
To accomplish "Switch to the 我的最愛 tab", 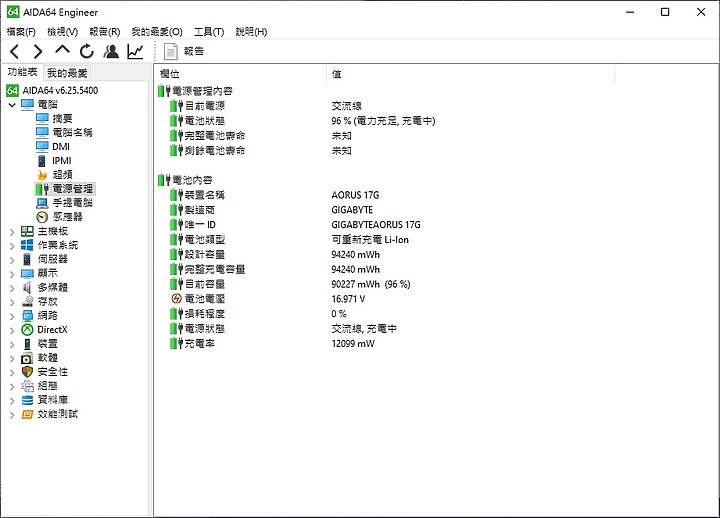I will tap(67, 73).
